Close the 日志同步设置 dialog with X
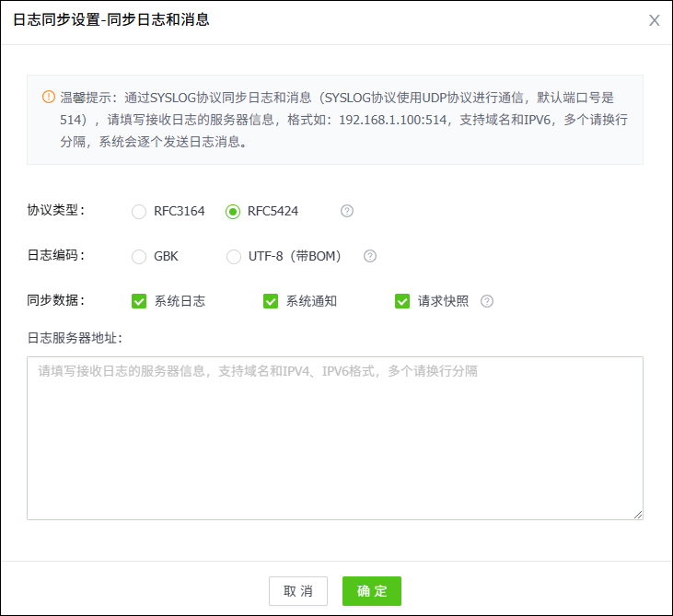The image size is (673, 616). point(655,20)
